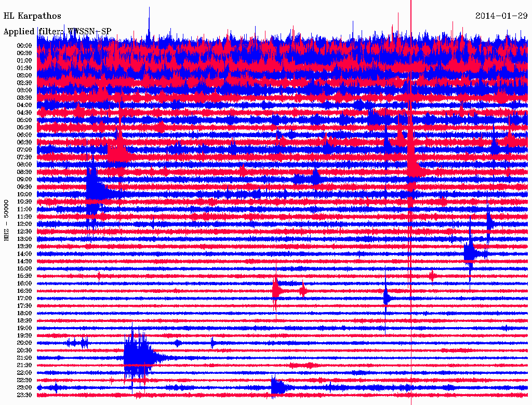Click the 02:30 time label

coord(24,83)
